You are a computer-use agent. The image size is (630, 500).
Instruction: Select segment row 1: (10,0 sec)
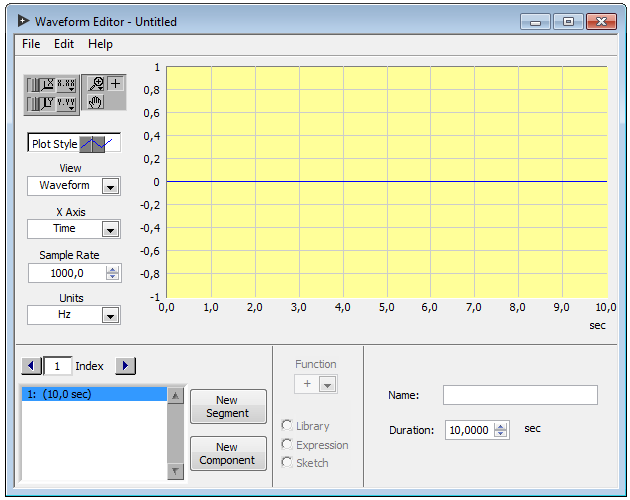coord(94,394)
